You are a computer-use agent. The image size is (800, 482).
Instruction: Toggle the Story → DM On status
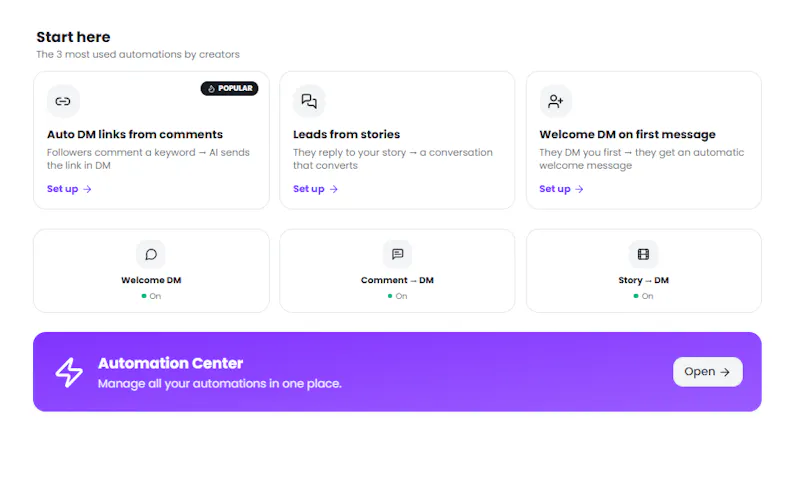pyautogui.click(x=643, y=296)
